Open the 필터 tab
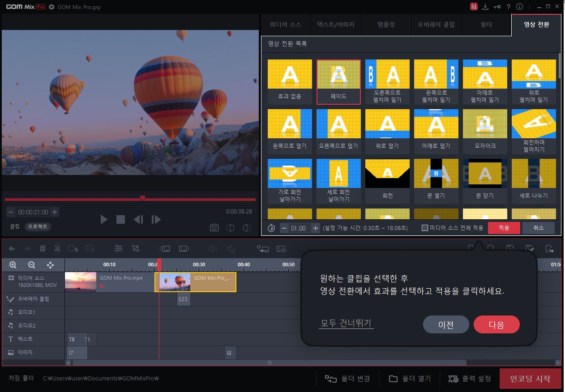 486,25
